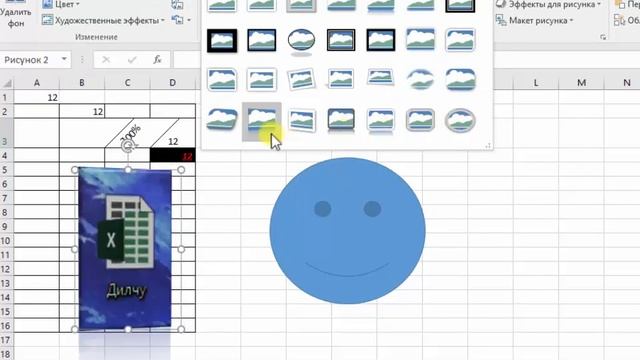The image size is (640, 360).
Task: Click cell B2 containing 12
Action: 82,111
